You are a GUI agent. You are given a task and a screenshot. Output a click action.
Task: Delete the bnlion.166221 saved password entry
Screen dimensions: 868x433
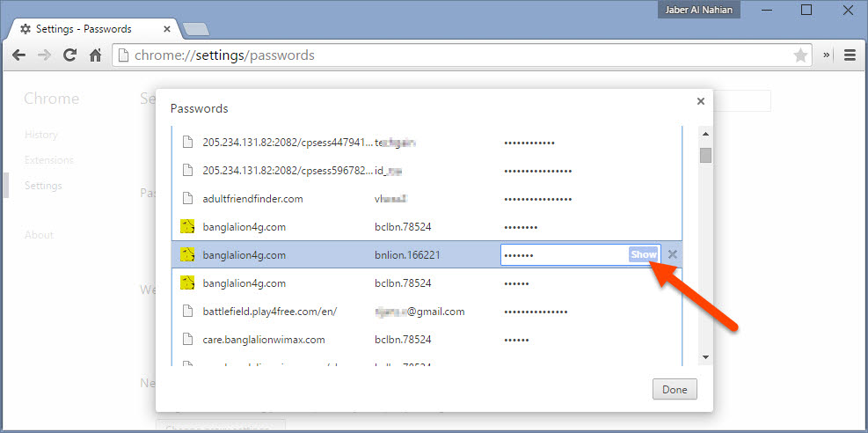pos(673,254)
